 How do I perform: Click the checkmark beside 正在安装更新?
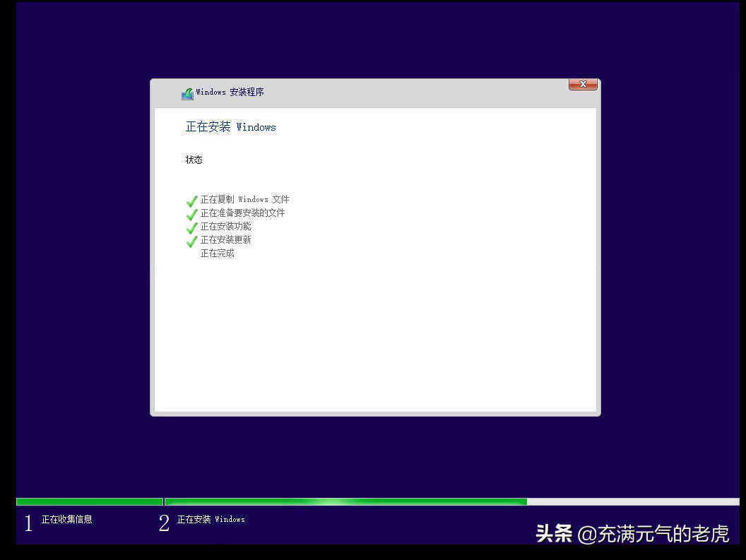[191, 242]
